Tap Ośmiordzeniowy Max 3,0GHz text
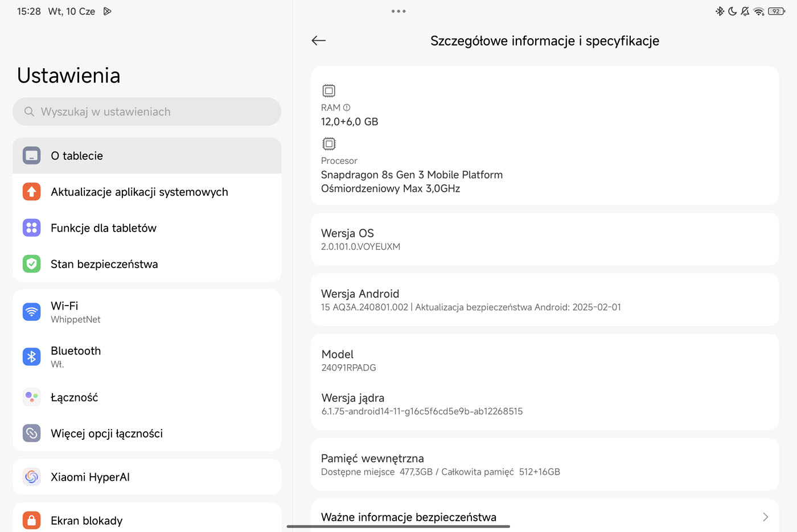The height and width of the screenshot is (532, 797). click(391, 188)
